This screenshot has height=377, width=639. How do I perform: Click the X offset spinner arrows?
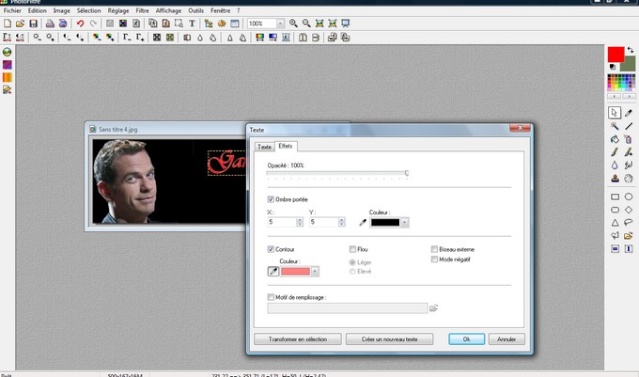[300, 222]
